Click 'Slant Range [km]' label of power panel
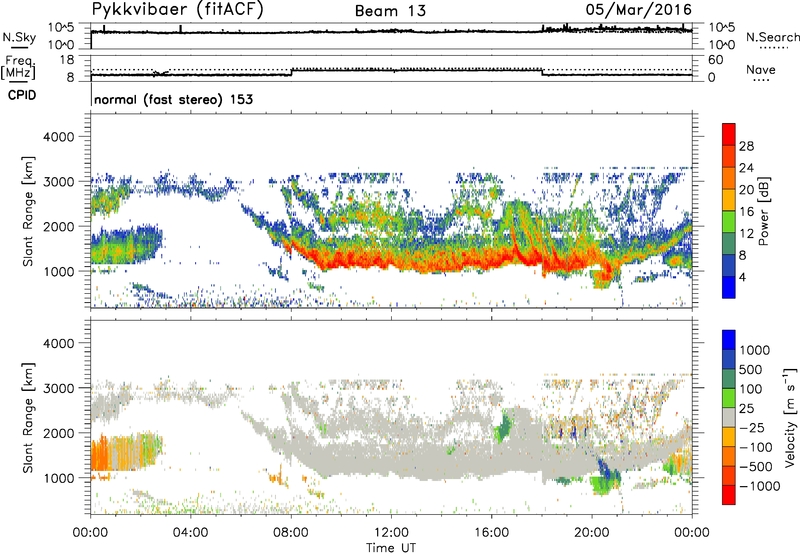 (x=28, y=211)
